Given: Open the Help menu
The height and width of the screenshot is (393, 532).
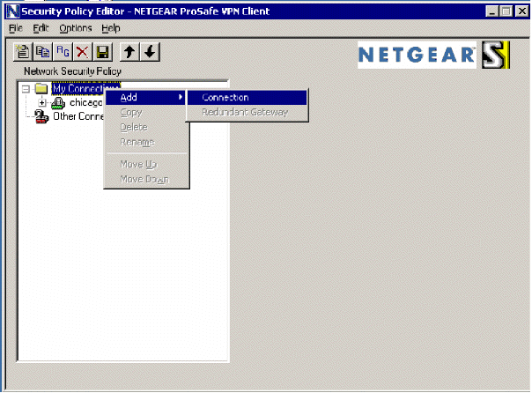Looking at the screenshot, I should tap(111, 28).
